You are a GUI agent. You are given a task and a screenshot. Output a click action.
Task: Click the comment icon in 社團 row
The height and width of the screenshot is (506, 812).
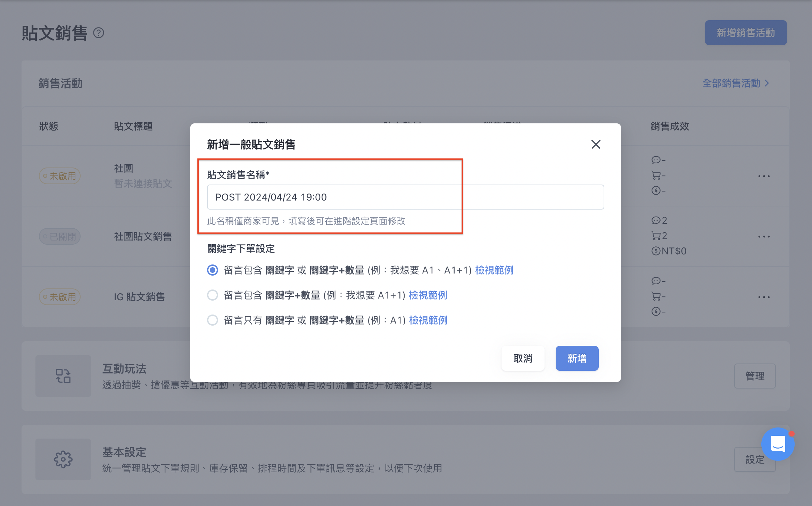point(656,160)
